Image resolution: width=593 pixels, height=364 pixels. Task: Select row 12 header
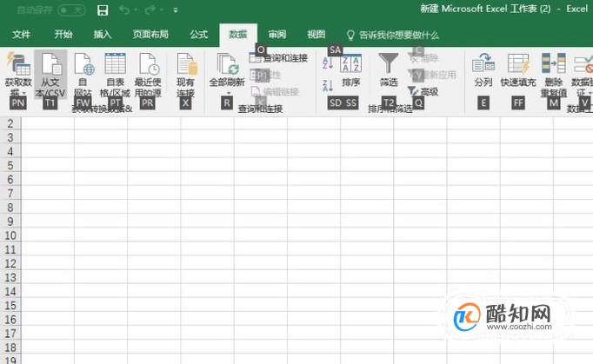click(10, 263)
